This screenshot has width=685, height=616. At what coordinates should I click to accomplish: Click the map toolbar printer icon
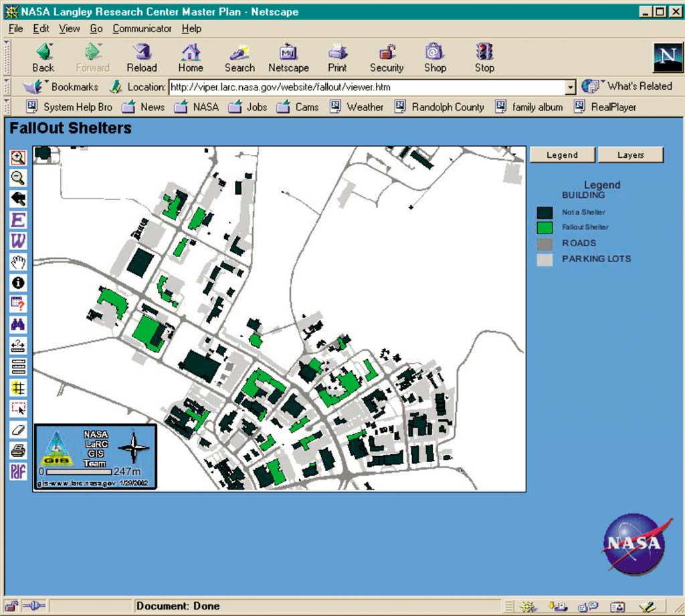pos(18,450)
